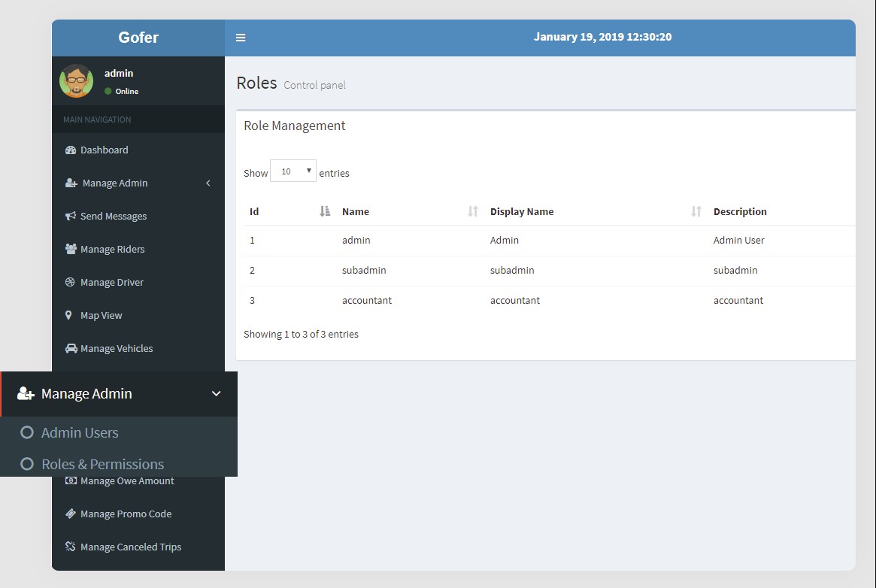Toggle sorting on the Name column
The height and width of the screenshot is (588, 876).
click(354, 211)
